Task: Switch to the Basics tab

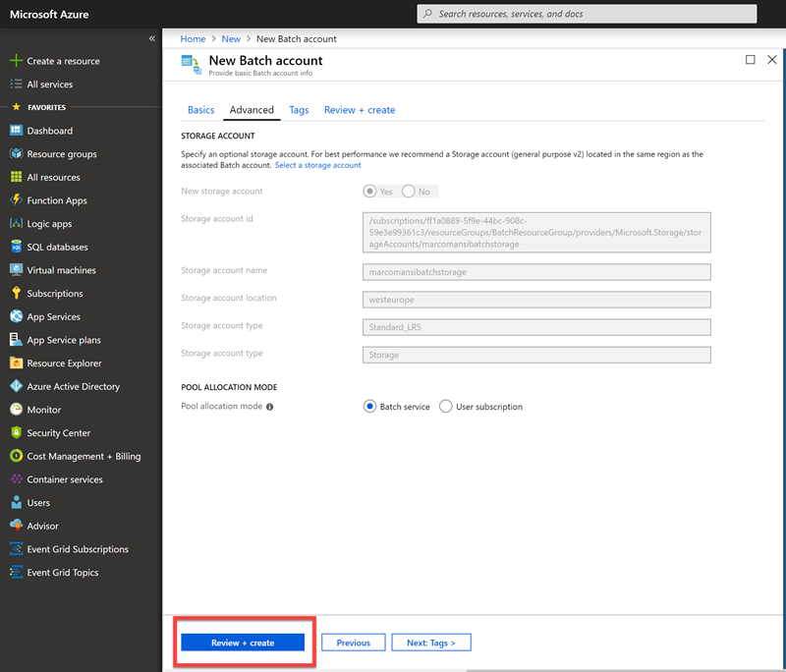Action: pyautogui.click(x=201, y=110)
